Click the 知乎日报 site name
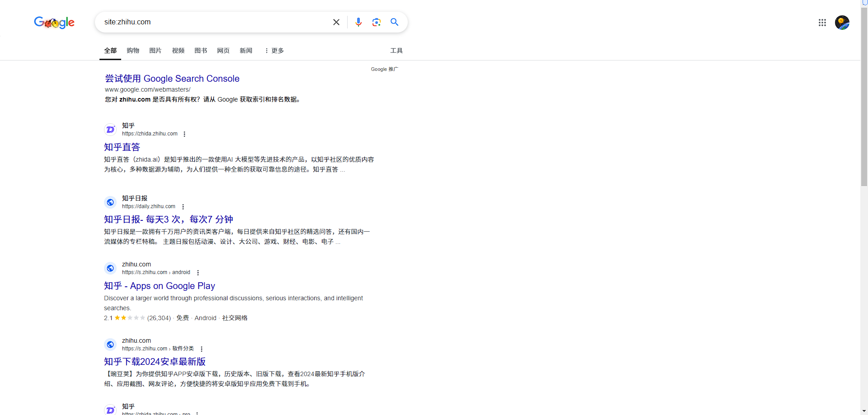Viewport: 868px width, 415px height. 135,198
